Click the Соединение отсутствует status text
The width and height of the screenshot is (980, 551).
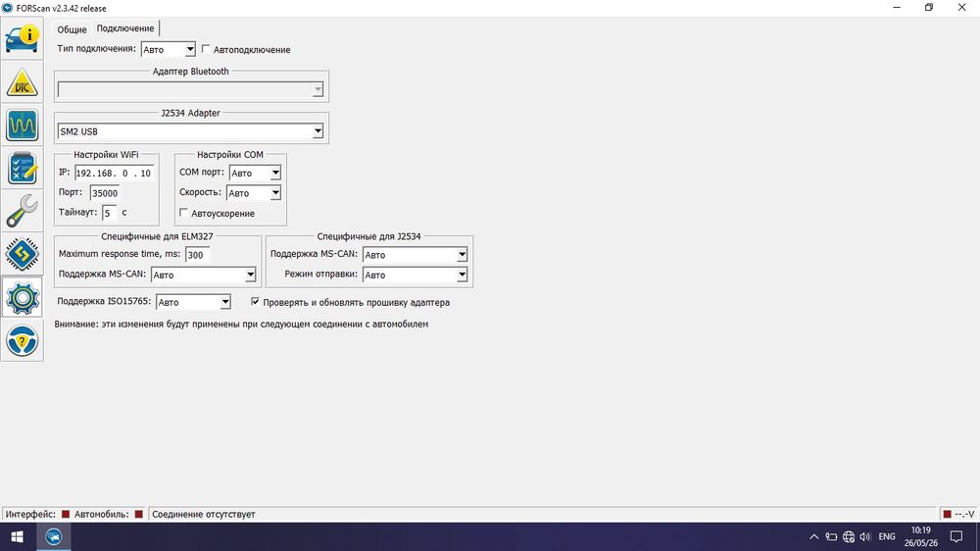coord(204,514)
